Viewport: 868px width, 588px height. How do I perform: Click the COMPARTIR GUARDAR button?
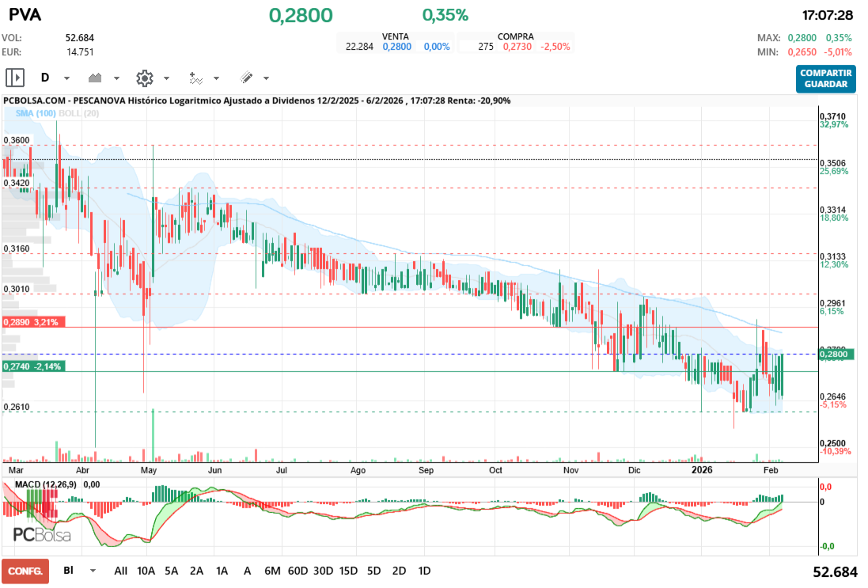click(825, 80)
